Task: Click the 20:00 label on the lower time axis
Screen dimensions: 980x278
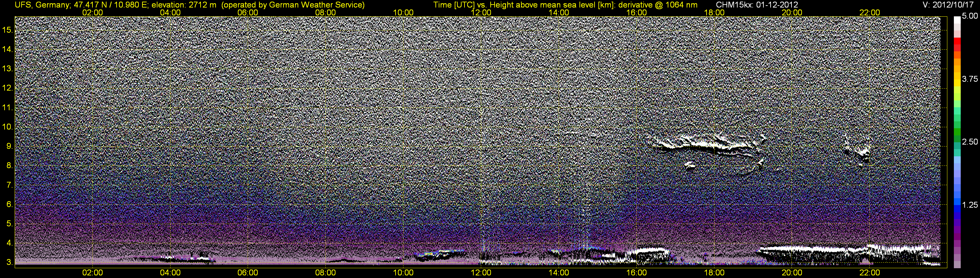Action: click(x=792, y=273)
